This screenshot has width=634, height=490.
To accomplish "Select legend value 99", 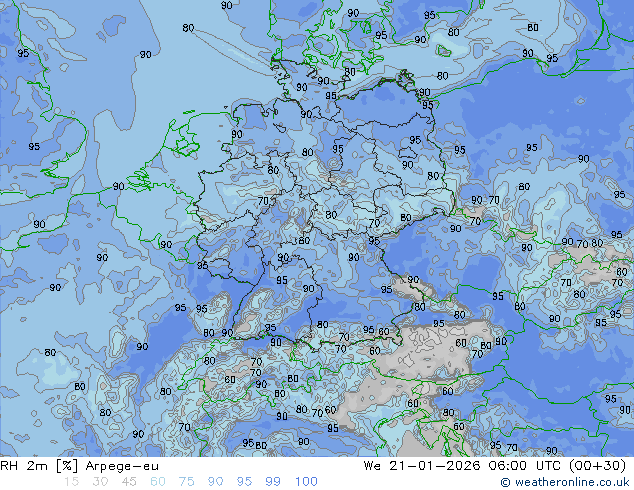I will pyautogui.click(x=273, y=482).
